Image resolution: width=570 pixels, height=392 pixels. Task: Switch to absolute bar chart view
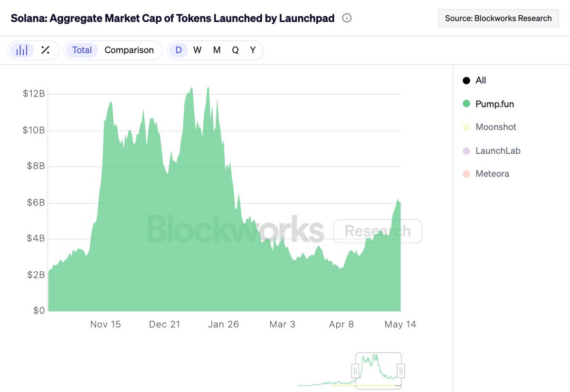tap(22, 50)
